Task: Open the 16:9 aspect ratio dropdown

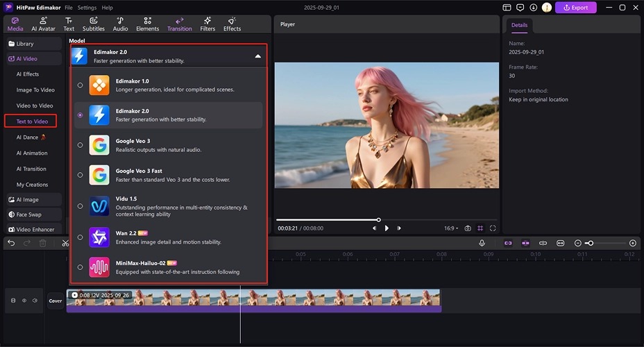Action: click(x=451, y=228)
